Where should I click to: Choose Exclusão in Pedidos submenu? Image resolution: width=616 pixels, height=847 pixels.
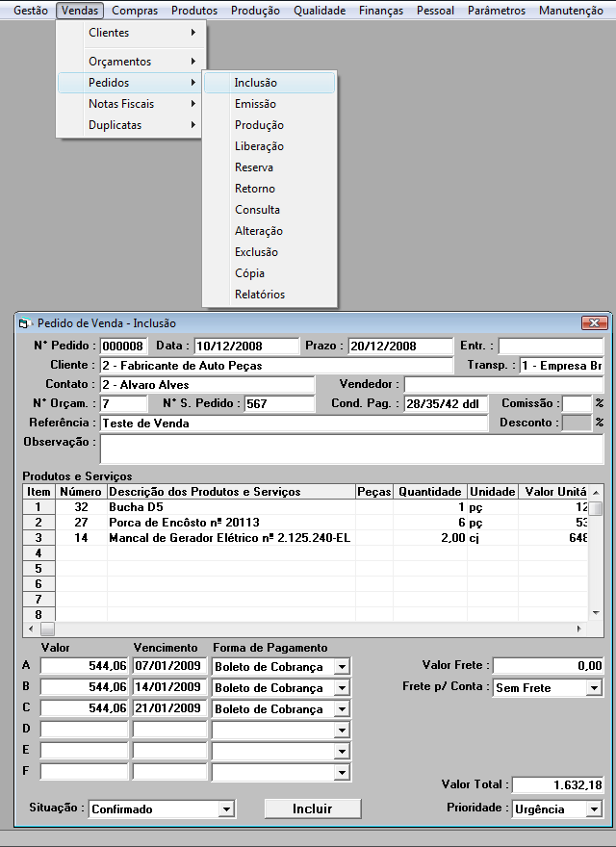(269, 252)
